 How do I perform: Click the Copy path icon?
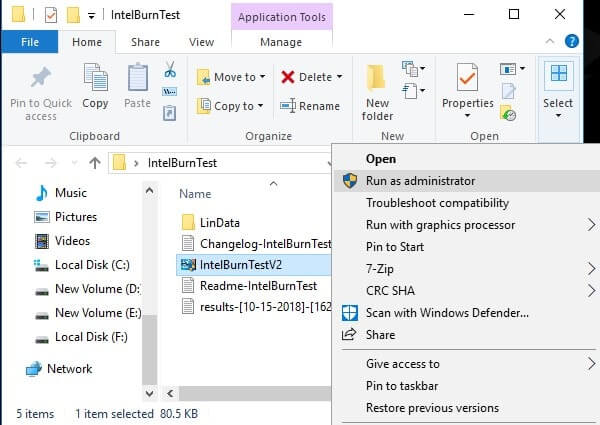pos(170,91)
